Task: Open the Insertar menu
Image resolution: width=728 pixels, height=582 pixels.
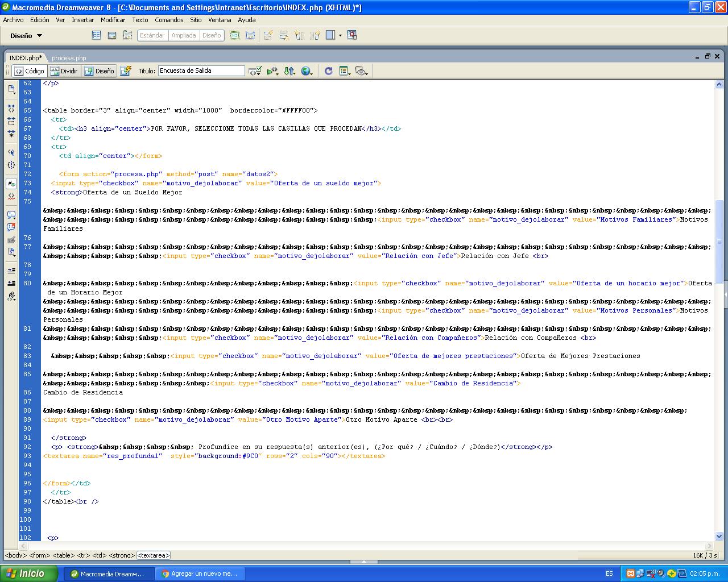Action: (82, 20)
